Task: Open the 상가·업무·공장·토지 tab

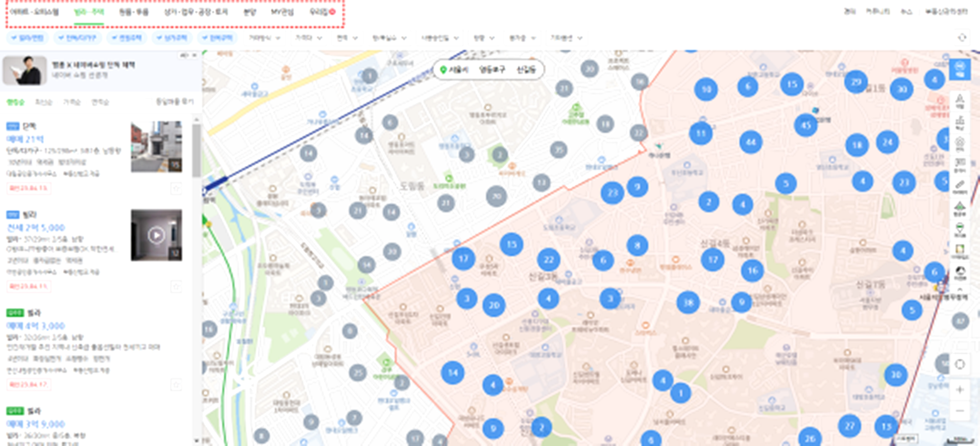Action: coord(196,12)
